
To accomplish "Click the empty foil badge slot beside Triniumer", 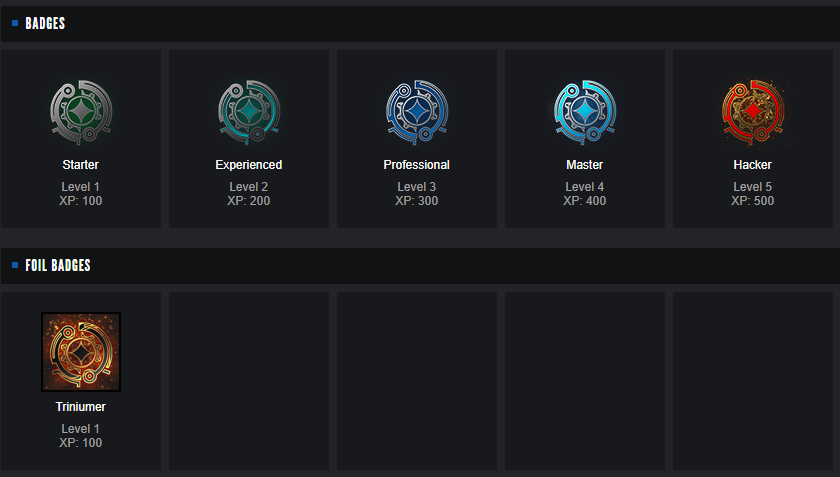I will [249, 380].
